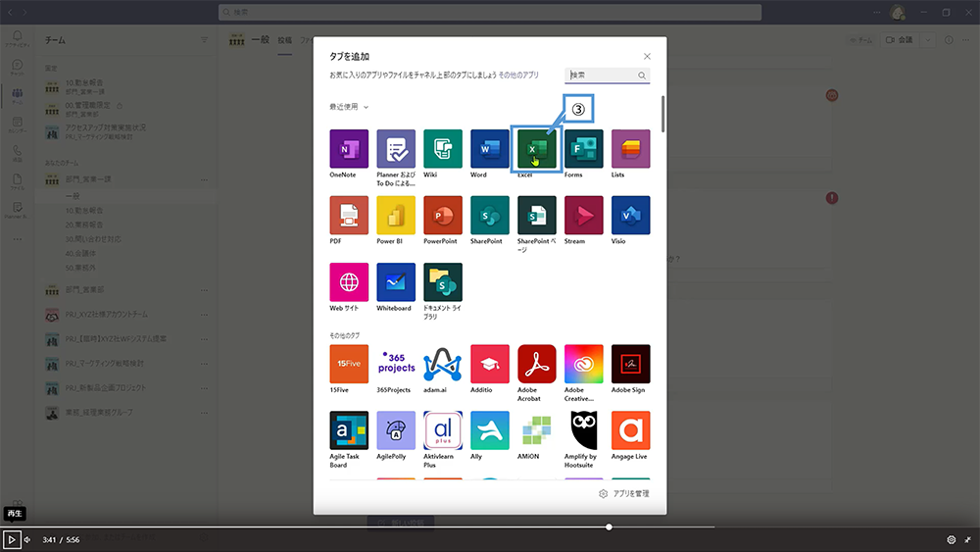Pick the Aktivlearn Plus app
The height and width of the screenshot is (552, 980).
(443, 430)
